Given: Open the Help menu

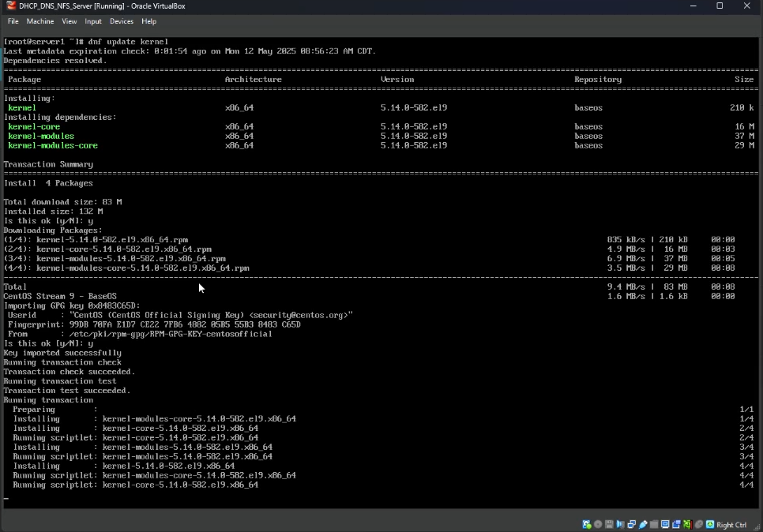Looking at the screenshot, I should [149, 21].
